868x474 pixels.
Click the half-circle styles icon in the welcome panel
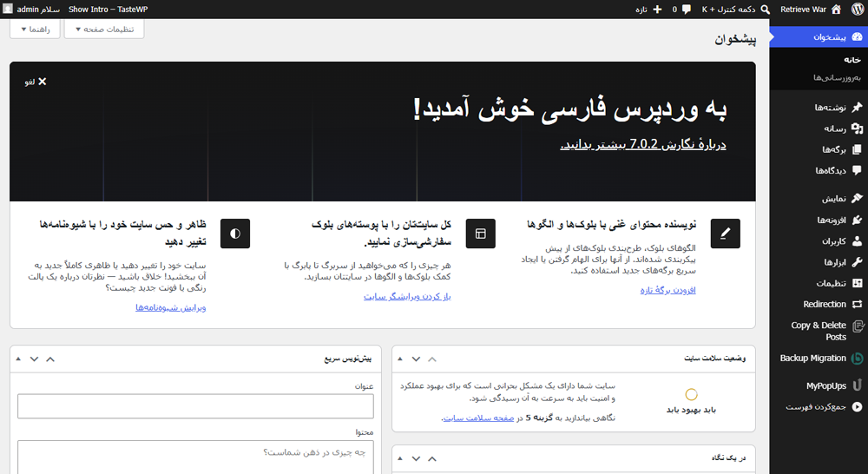click(x=234, y=234)
